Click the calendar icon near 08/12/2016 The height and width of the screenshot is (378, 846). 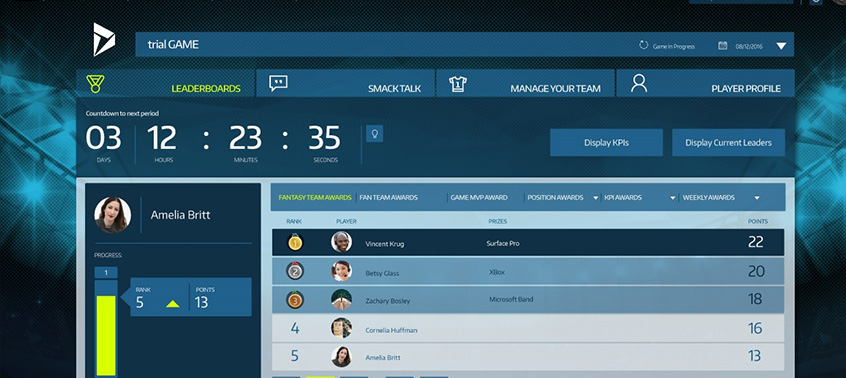[722, 45]
